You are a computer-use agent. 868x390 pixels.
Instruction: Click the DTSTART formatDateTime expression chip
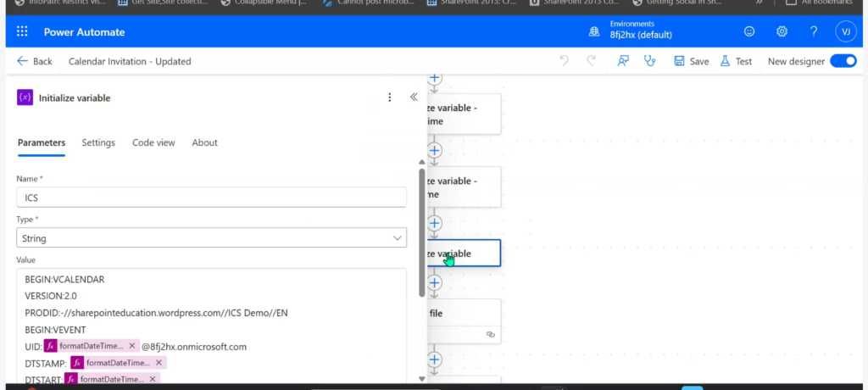pos(111,380)
